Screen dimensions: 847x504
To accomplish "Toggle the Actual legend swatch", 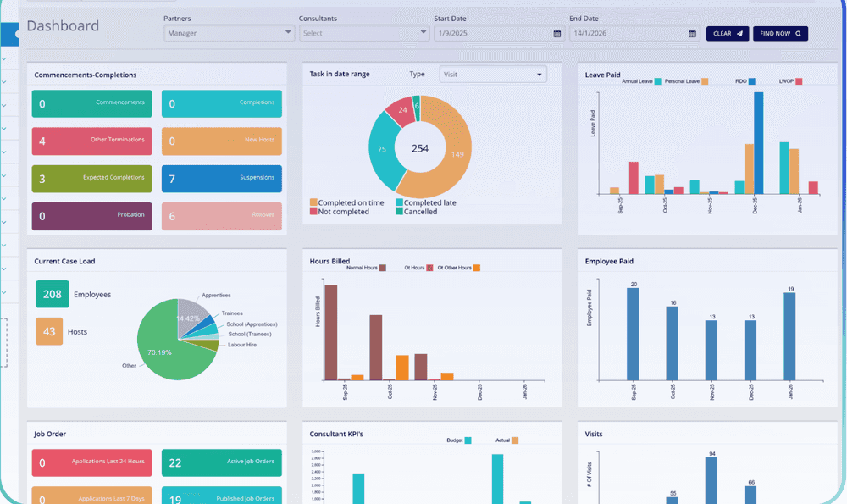I will 515,440.
